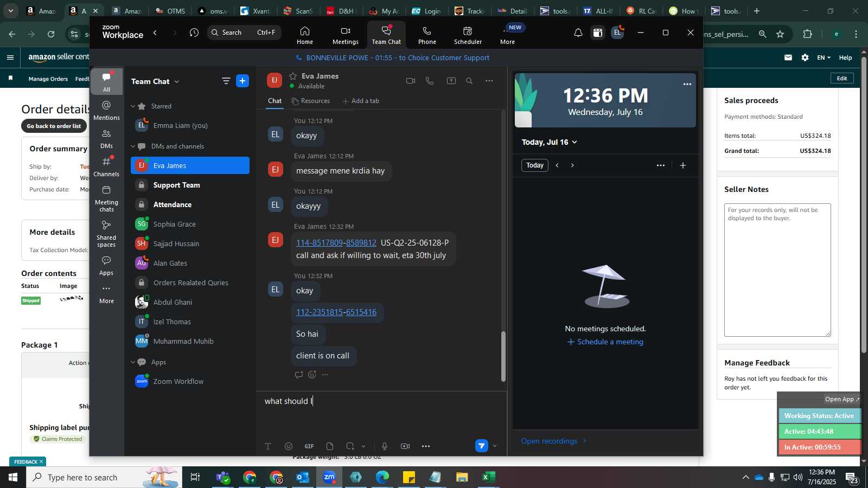Reply in thread to last message
This screenshot has width=868, height=488.
point(299,375)
